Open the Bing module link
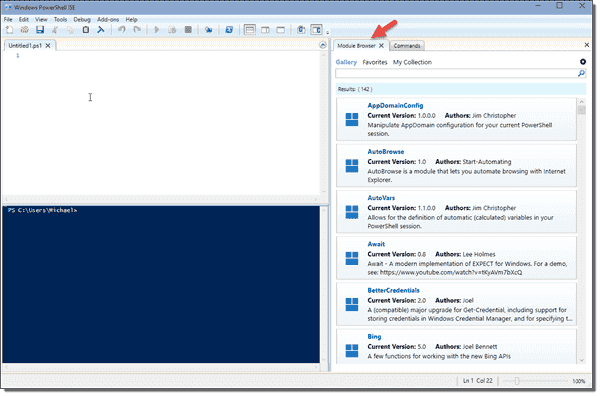The image size is (600, 396). pos(374,337)
